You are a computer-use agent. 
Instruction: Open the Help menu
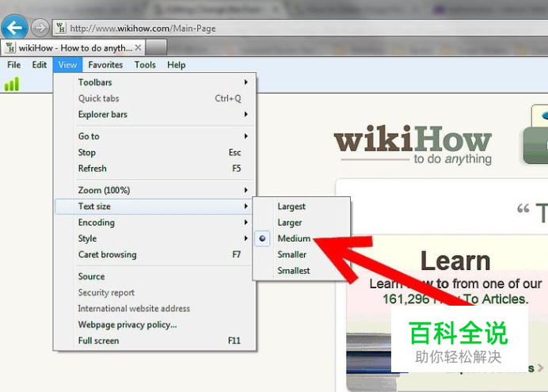click(176, 65)
